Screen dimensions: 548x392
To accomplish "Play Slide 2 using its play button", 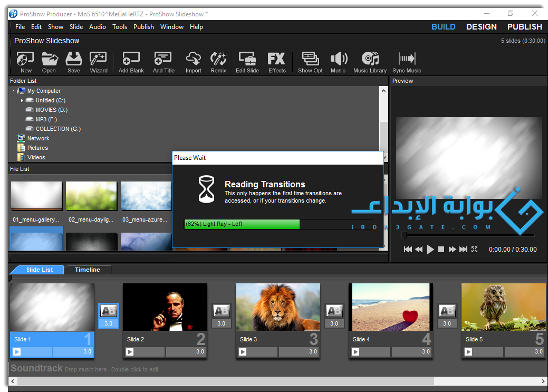I will click(130, 352).
